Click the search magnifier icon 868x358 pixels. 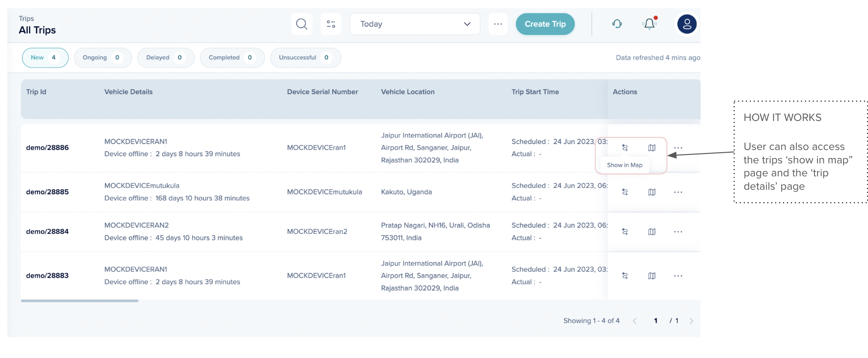click(302, 24)
